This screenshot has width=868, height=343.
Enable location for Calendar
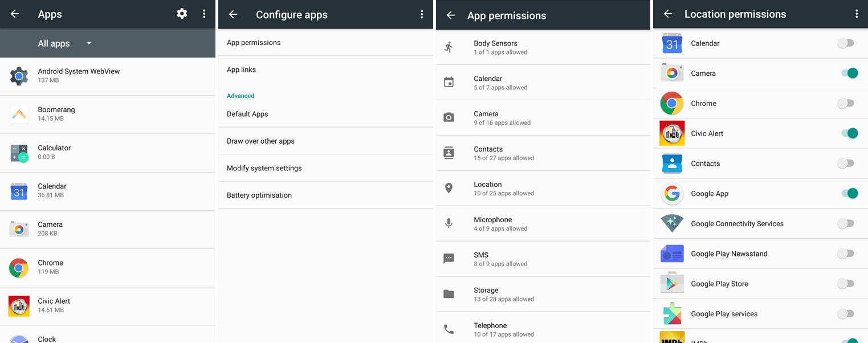point(846,43)
